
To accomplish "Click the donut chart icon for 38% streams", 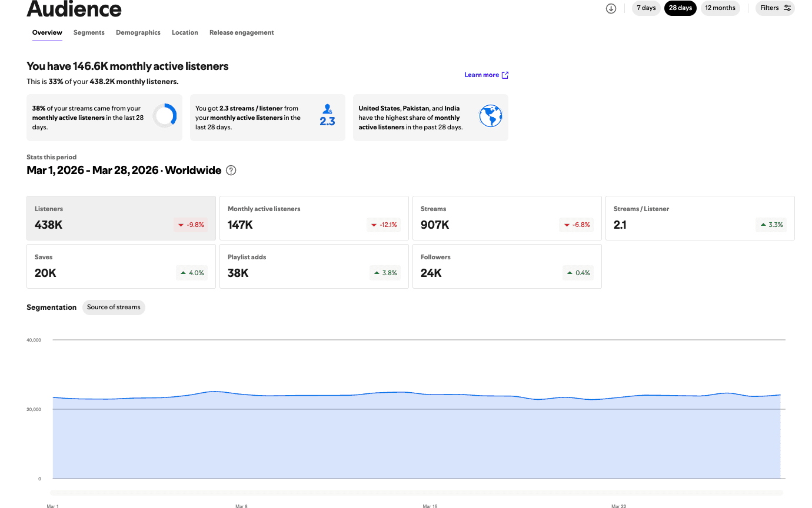I will pyautogui.click(x=165, y=115).
